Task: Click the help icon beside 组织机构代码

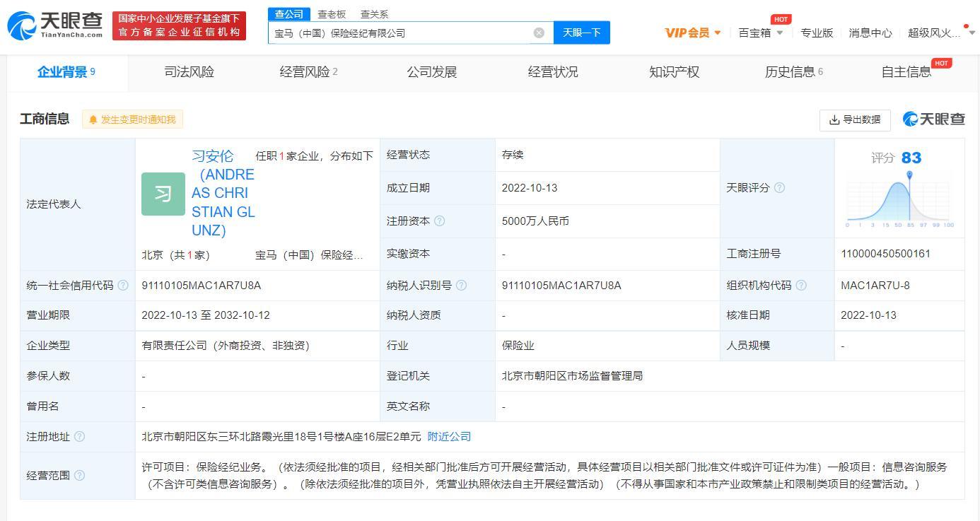Action: (x=801, y=286)
